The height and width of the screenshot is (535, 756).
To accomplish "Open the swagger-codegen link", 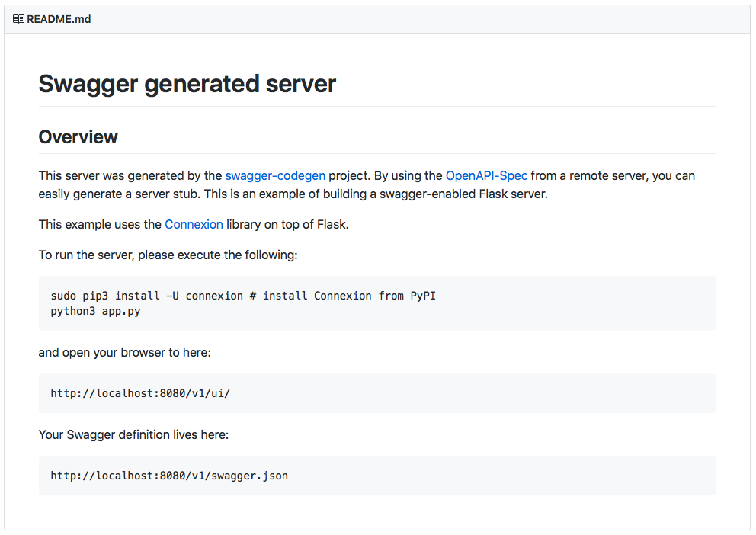I will pyautogui.click(x=275, y=175).
